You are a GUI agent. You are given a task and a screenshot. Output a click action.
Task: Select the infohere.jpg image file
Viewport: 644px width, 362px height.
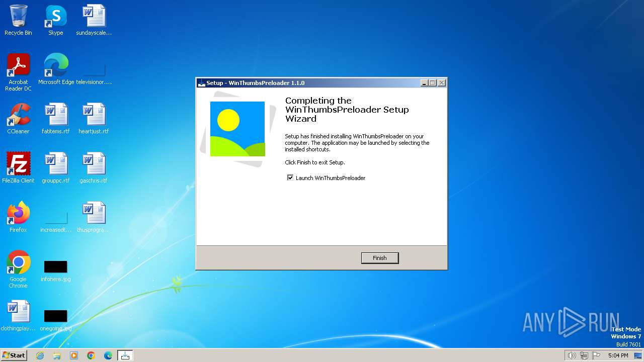pyautogui.click(x=56, y=270)
